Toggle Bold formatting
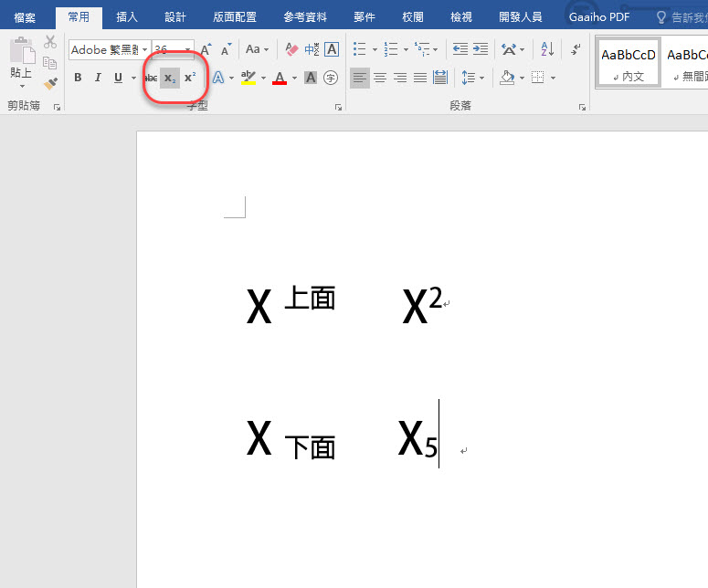This screenshot has width=708, height=588. (x=78, y=79)
